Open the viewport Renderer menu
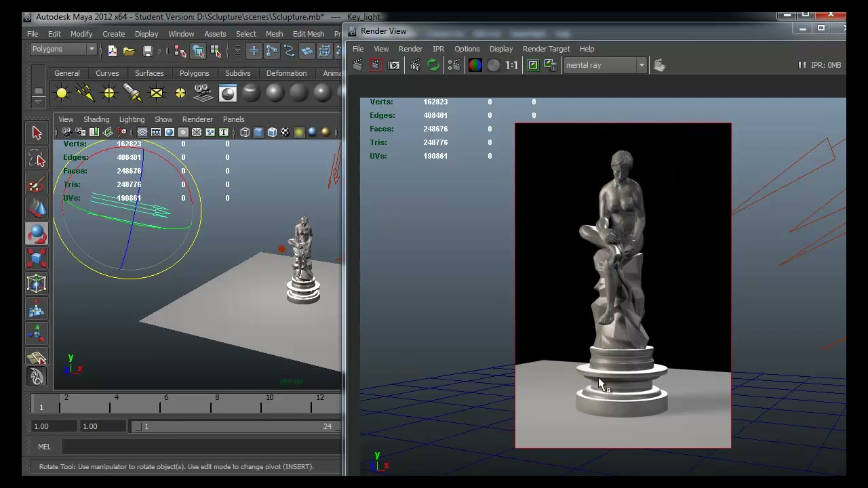This screenshot has height=488, width=868. click(x=197, y=119)
